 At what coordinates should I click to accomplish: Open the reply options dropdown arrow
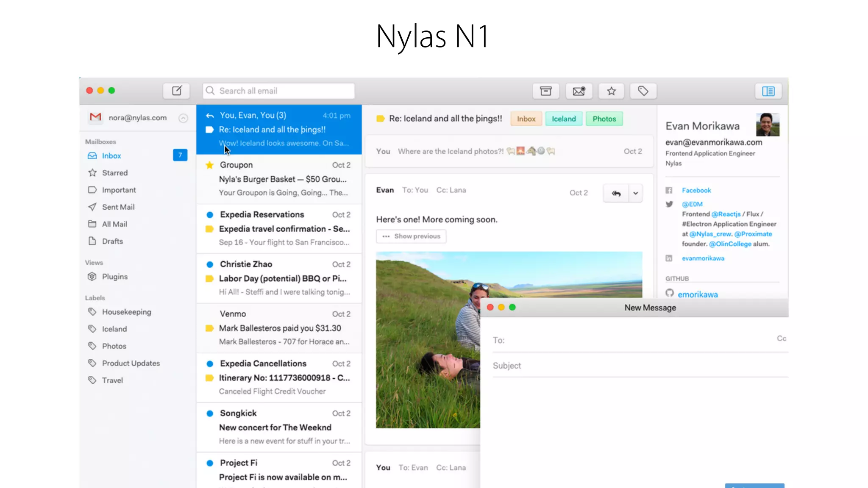[635, 193]
